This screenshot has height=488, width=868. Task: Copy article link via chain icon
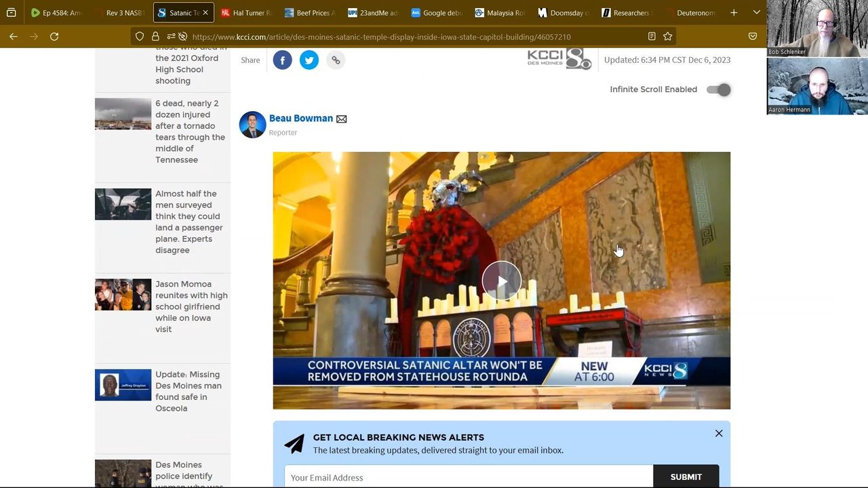(x=336, y=60)
